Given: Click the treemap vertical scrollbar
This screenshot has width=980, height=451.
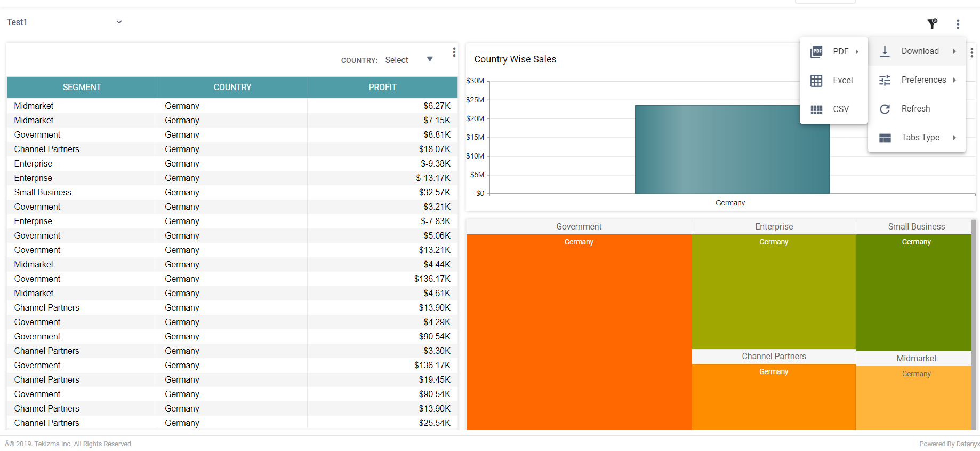Looking at the screenshot, I should point(974,320).
